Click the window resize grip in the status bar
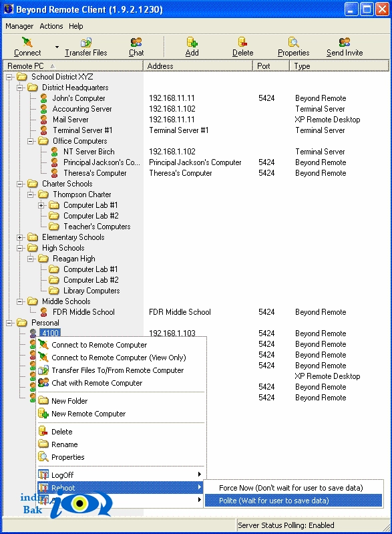The width and height of the screenshot is (392, 534). 385,527
